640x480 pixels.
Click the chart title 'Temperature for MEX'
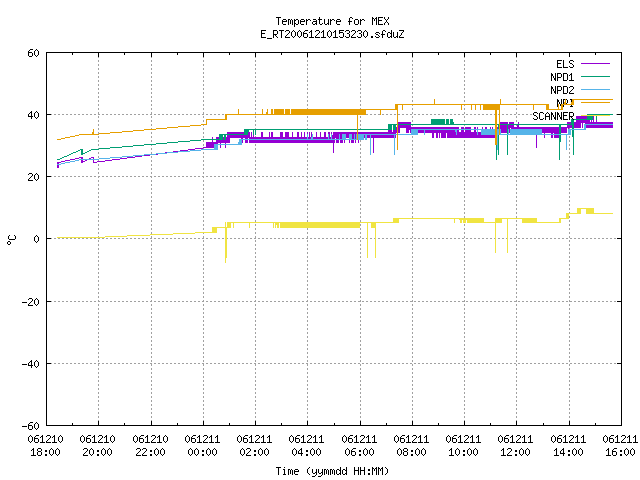click(x=332, y=21)
